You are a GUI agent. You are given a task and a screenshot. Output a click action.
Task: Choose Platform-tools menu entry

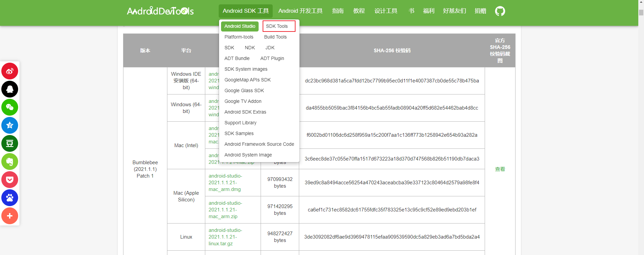click(x=239, y=37)
